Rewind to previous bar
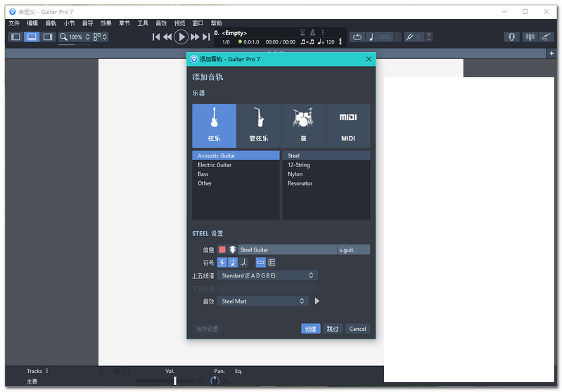This screenshot has height=392, width=562. click(x=167, y=37)
